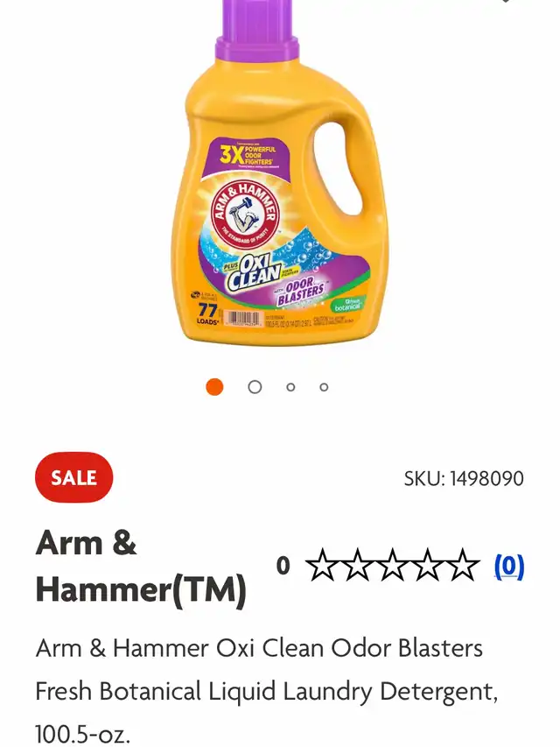Screen dimensions: 560x747
Task: Click the SKU: 1498090 text
Action: (464, 478)
